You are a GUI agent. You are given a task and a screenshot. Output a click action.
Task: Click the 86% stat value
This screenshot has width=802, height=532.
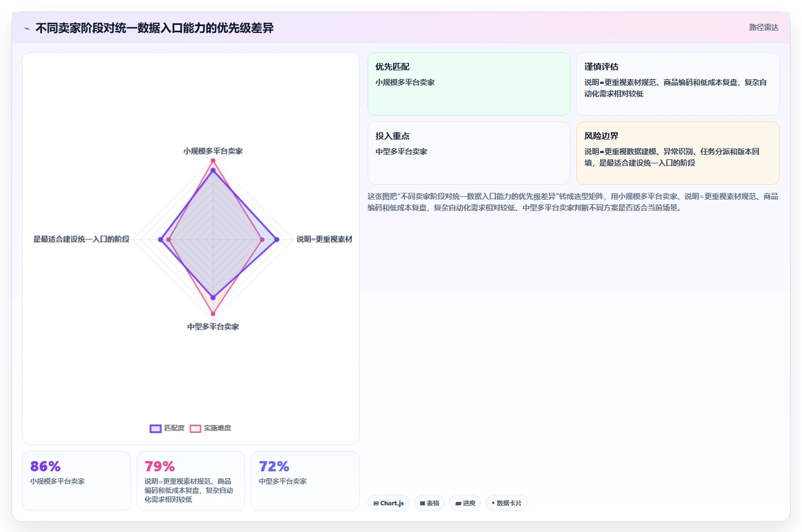pos(45,466)
